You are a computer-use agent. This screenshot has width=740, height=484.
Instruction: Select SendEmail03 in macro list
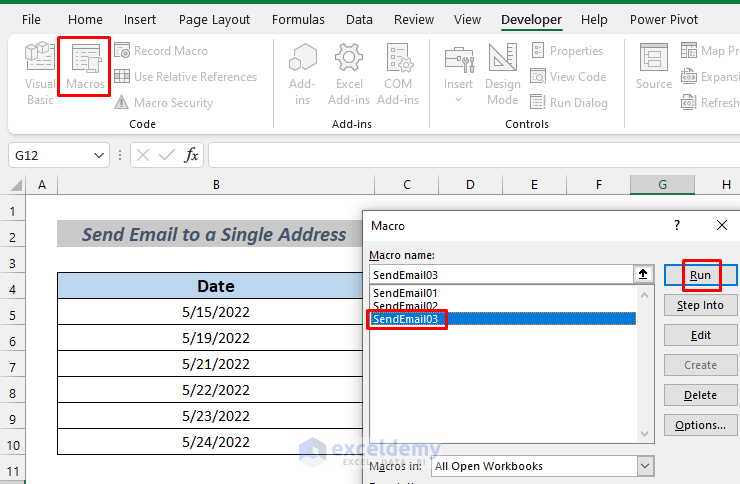point(503,319)
